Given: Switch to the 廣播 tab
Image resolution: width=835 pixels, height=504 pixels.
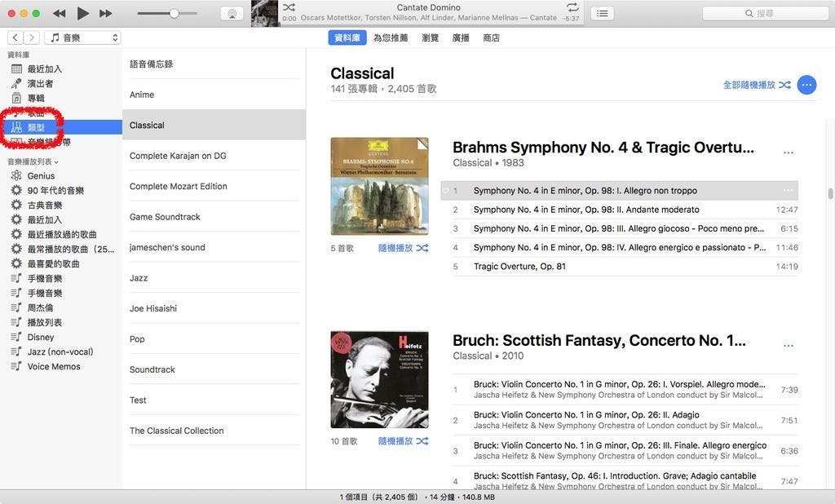Looking at the screenshot, I should pos(461,38).
